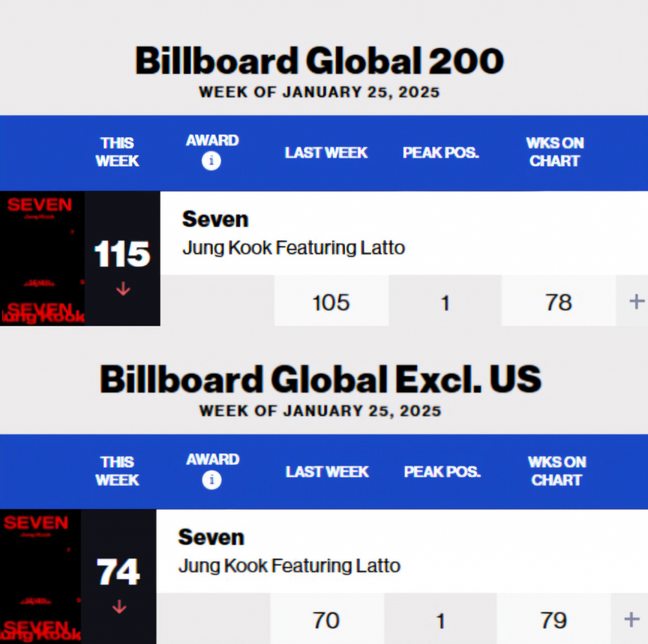Click Award info icon in Global 200 header
Screen dimensions: 648x644
click(211, 161)
